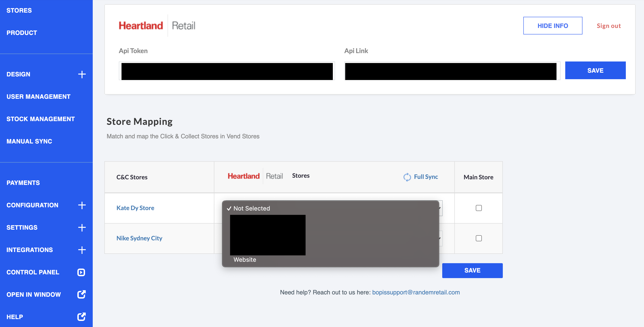The image size is (644, 327).
Task: Open User Management in the sidebar
Action: [x=38, y=96]
